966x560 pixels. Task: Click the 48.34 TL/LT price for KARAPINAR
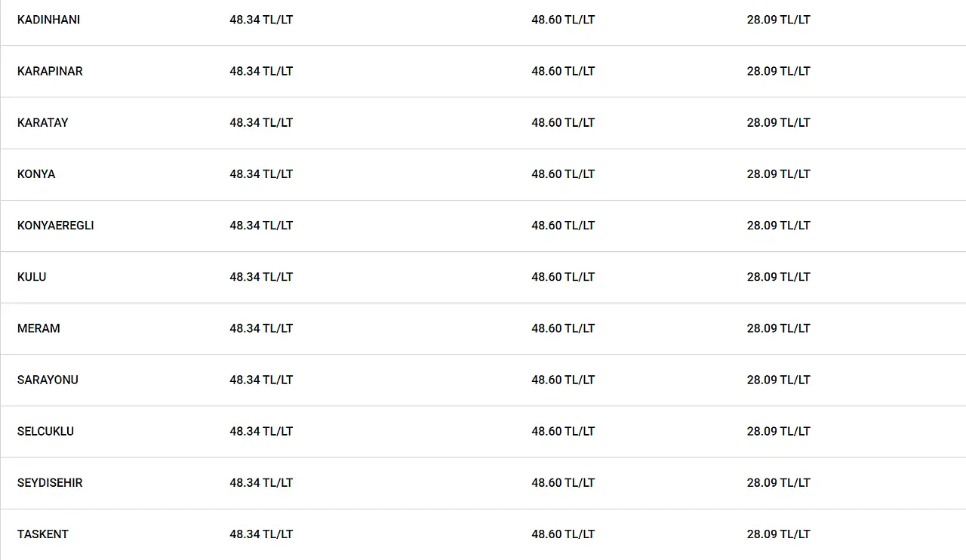click(x=261, y=71)
